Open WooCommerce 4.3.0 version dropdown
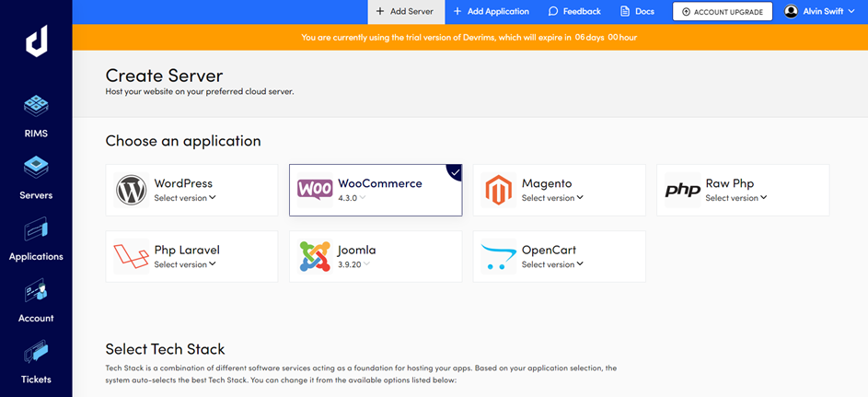The height and width of the screenshot is (397, 868). tap(352, 198)
